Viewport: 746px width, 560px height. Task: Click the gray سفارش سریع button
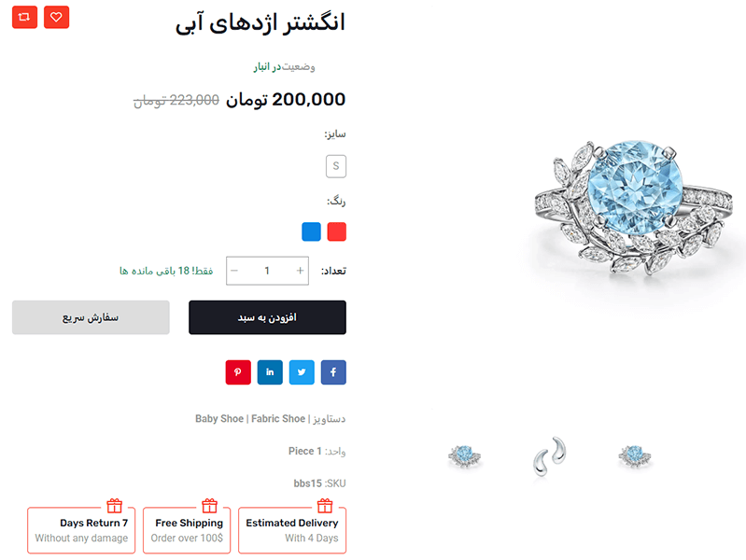91,317
